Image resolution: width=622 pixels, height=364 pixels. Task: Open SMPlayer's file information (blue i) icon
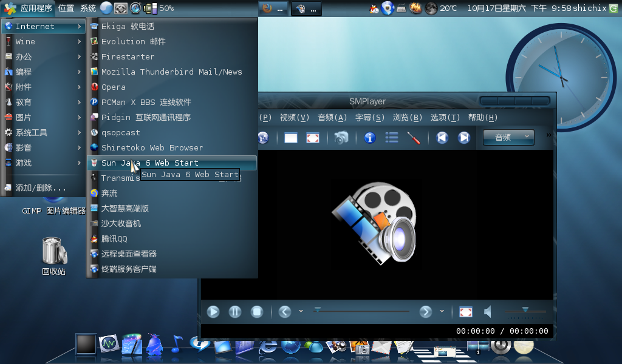370,138
